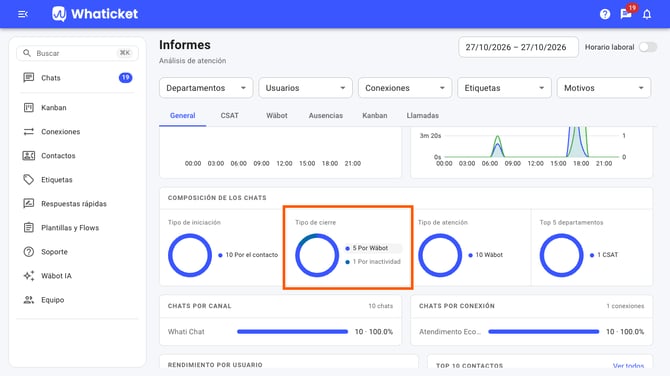The image size is (670, 376).
Task: Click the Tipo de iniciación donut chart
Action: point(190,255)
